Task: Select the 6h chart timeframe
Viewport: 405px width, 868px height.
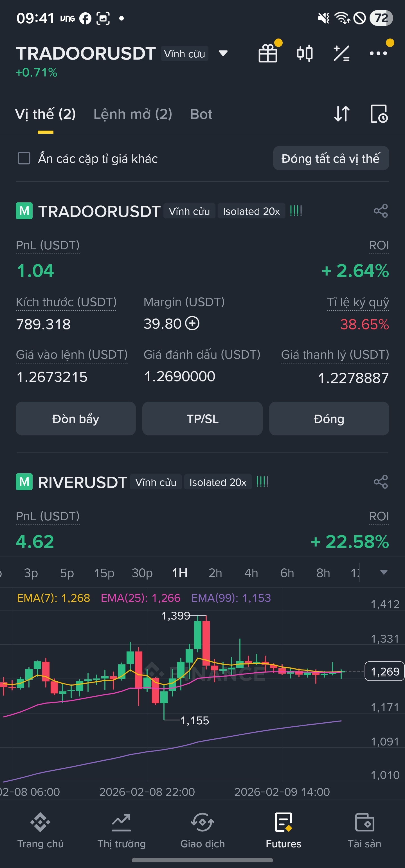Action: coord(287,573)
